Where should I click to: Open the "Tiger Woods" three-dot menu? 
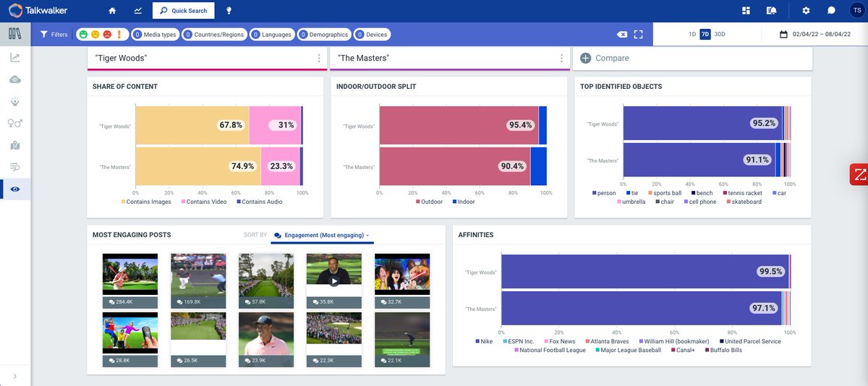[319, 58]
